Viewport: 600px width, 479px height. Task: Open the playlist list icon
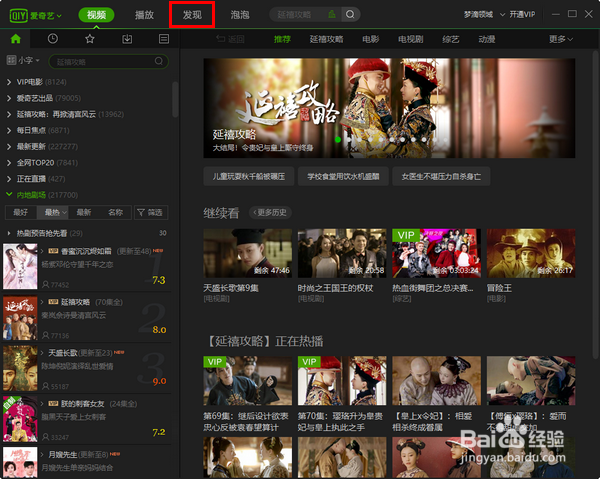(164, 39)
